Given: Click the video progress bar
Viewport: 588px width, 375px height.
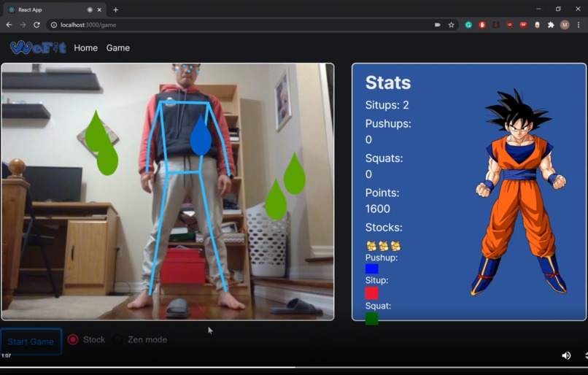Looking at the screenshot, I should pyautogui.click(x=294, y=367).
